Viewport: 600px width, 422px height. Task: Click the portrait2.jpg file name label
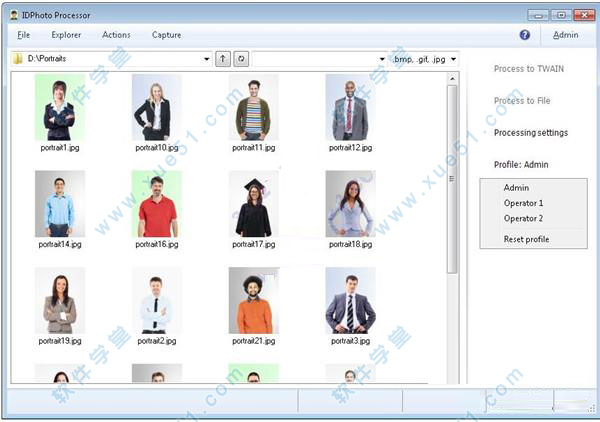tap(157, 341)
